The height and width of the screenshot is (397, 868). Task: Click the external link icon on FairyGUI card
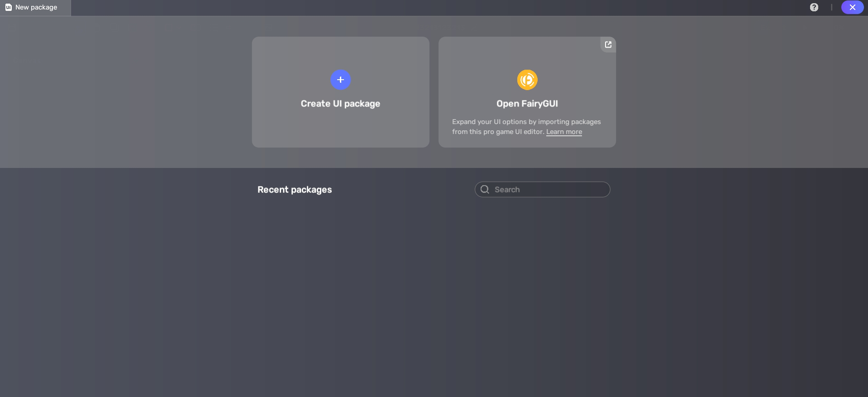click(x=608, y=44)
